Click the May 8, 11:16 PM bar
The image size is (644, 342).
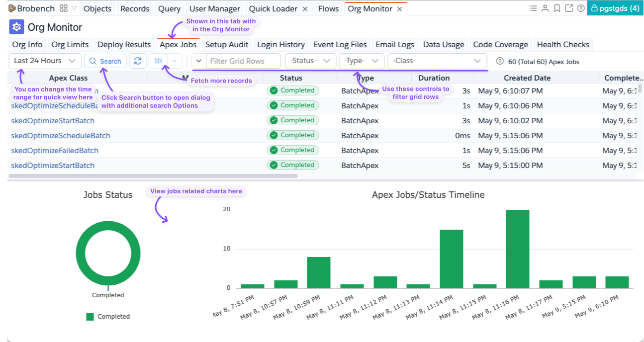pyautogui.click(x=518, y=249)
